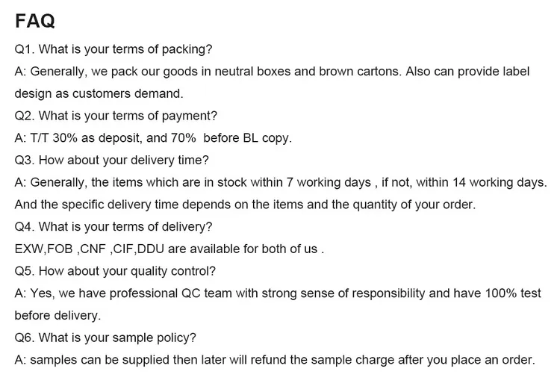Click the EXW, FOB, CNF, CIF, DDU line
The height and width of the screenshot is (392, 560).
(169, 249)
